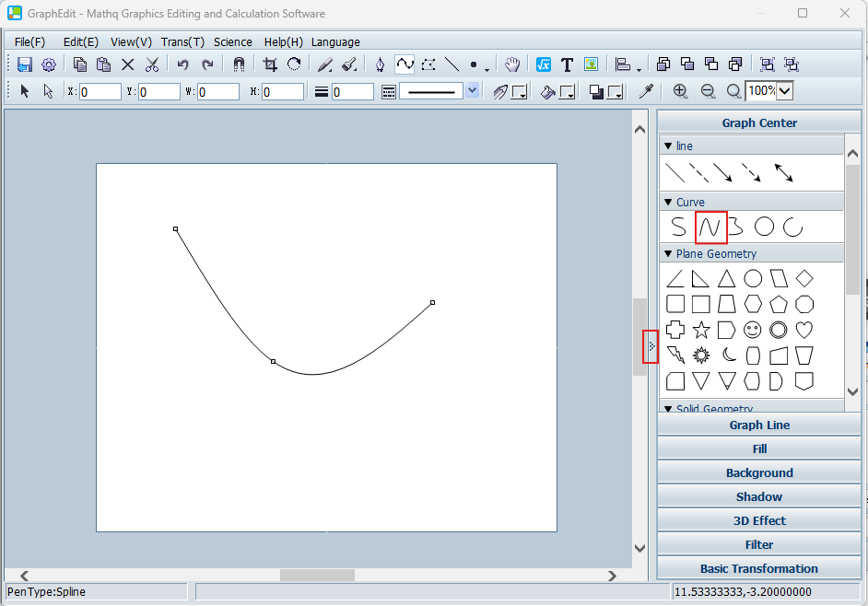The height and width of the screenshot is (606, 868).
Task: Click the X coordinate input field
Action: click(100, 92)
